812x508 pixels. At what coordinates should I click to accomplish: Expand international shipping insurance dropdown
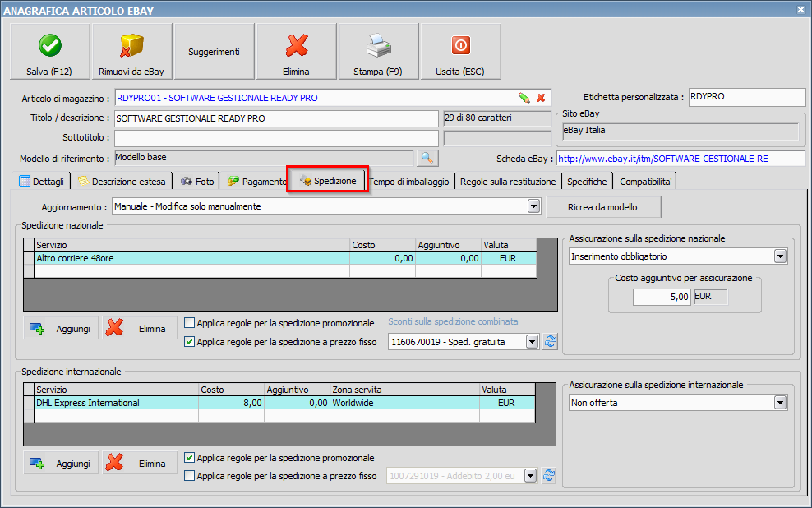pos(781,402)
